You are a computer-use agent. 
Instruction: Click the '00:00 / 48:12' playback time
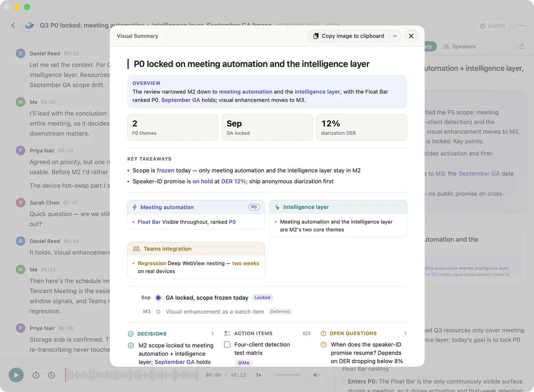point(226,375)
